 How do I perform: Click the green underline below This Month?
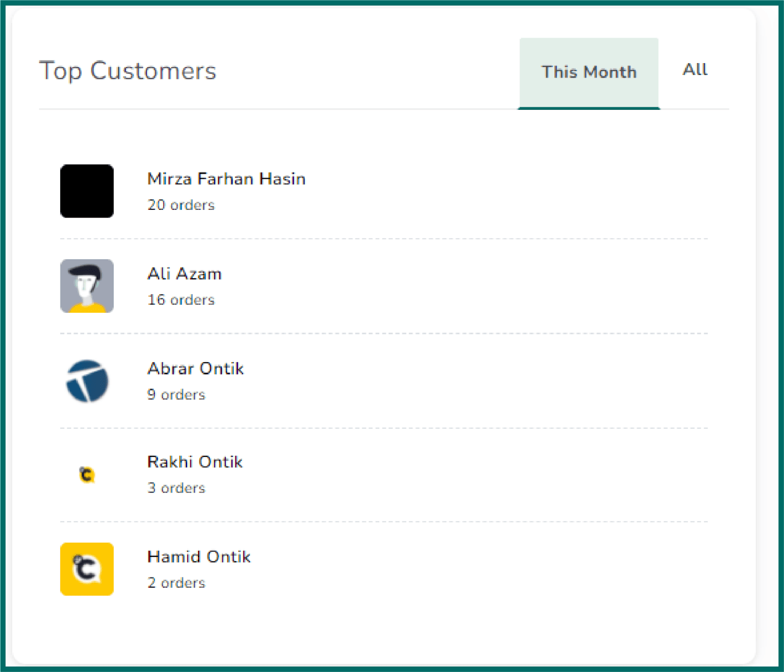tap(588, 108)
